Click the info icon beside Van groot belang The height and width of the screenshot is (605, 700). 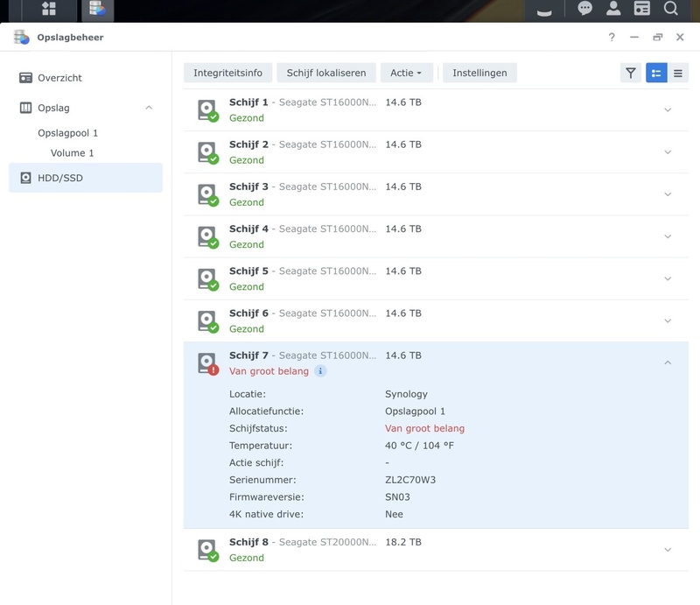pos(320,371)
